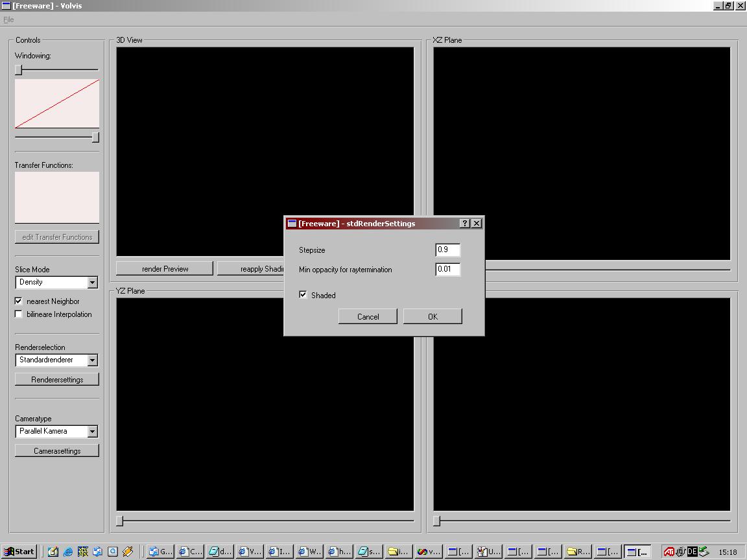747x560 pixels.
Task: Click into the Stepsize input field
Action: pyautogui.click(x=447, y=250)
